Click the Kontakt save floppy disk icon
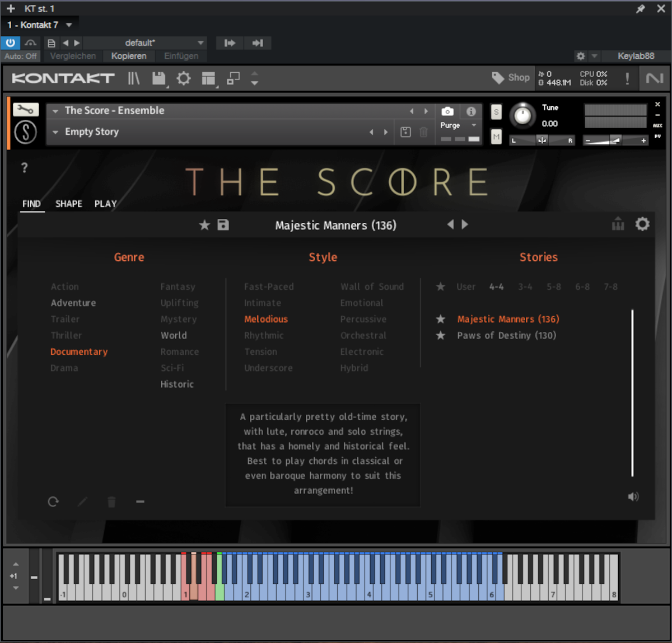 (159, 78)
